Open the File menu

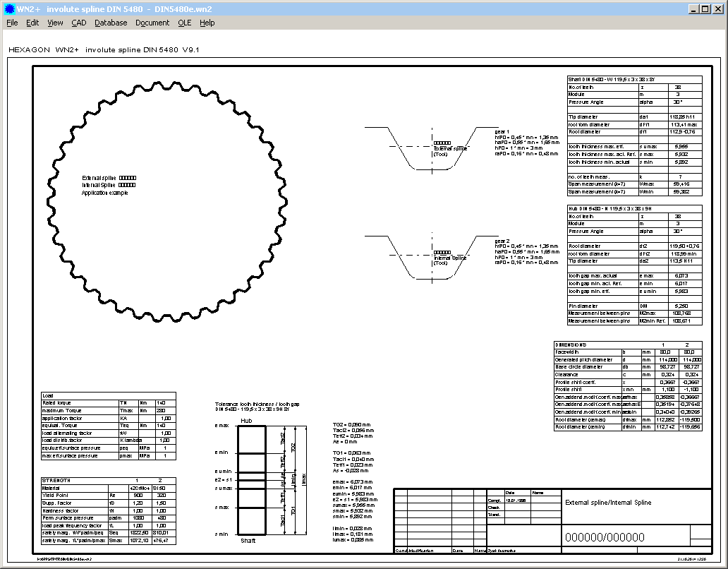point(12,23)
